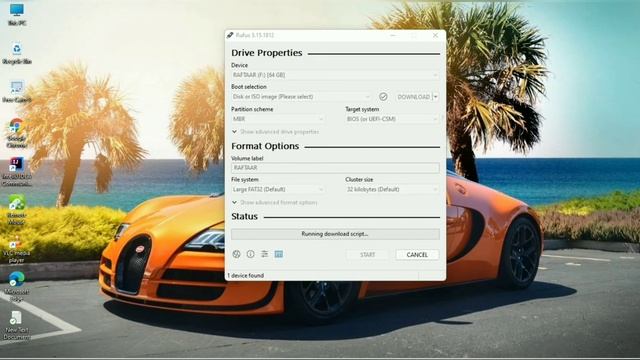The width and height of the screenshot is (640, 360).
Task: Select the Remote Mouse desktop shortcut
Action: point(17,210)
